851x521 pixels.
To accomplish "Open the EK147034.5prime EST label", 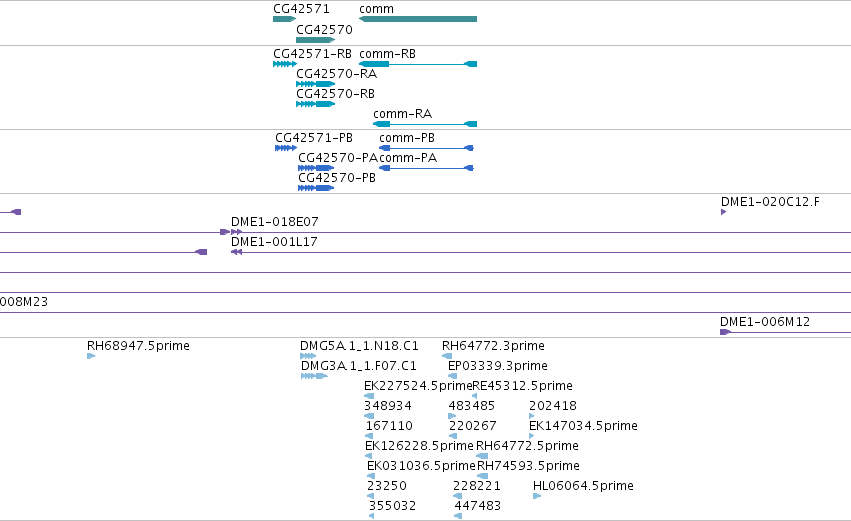I will pyautogui.click(x=583, y=426).
